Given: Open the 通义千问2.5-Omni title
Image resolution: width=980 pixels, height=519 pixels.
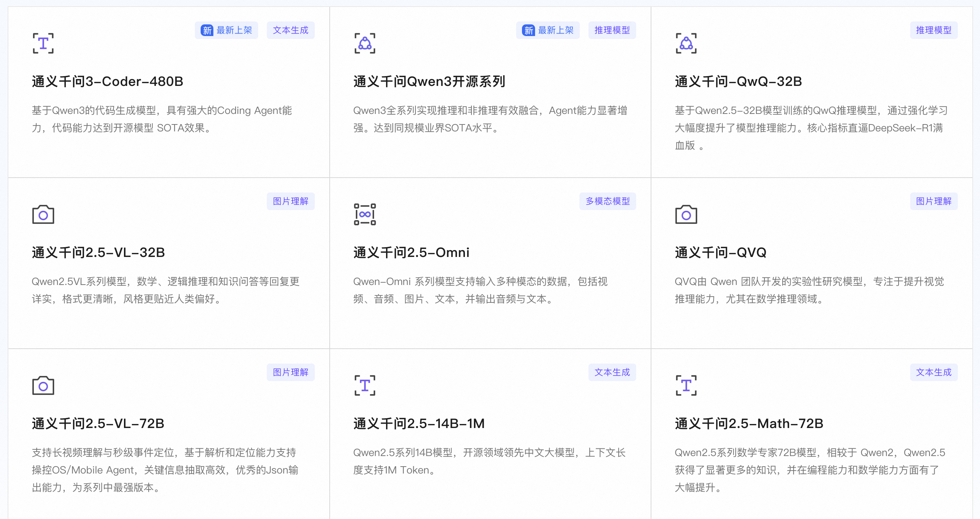Looking at the screenshot, I should tap(411, 253).
